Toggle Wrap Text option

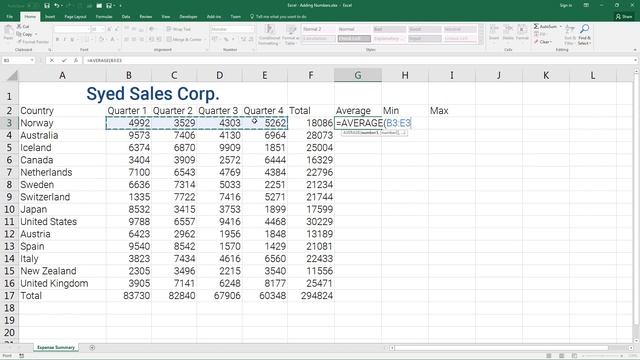[x=178, y=29]
